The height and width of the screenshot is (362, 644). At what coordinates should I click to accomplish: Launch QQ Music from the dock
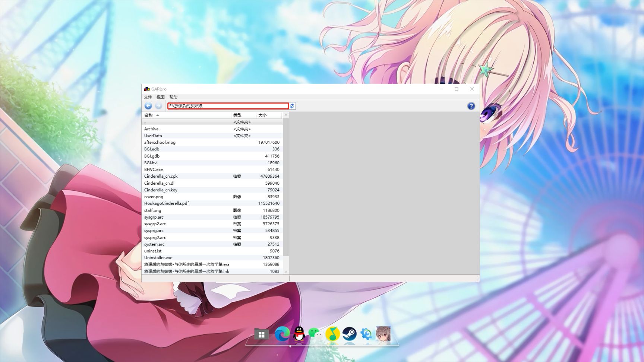tap(332, 334)
